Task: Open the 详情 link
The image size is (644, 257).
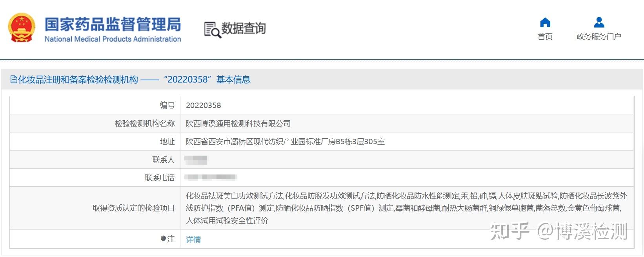Action: 193,239
